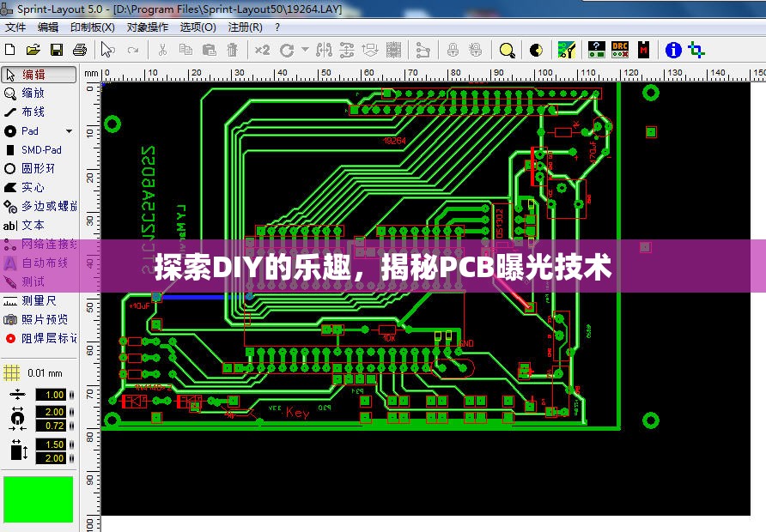Create a new board file
Screen dimensions: 766x532
pyautogui.click(x=9, y=50)
